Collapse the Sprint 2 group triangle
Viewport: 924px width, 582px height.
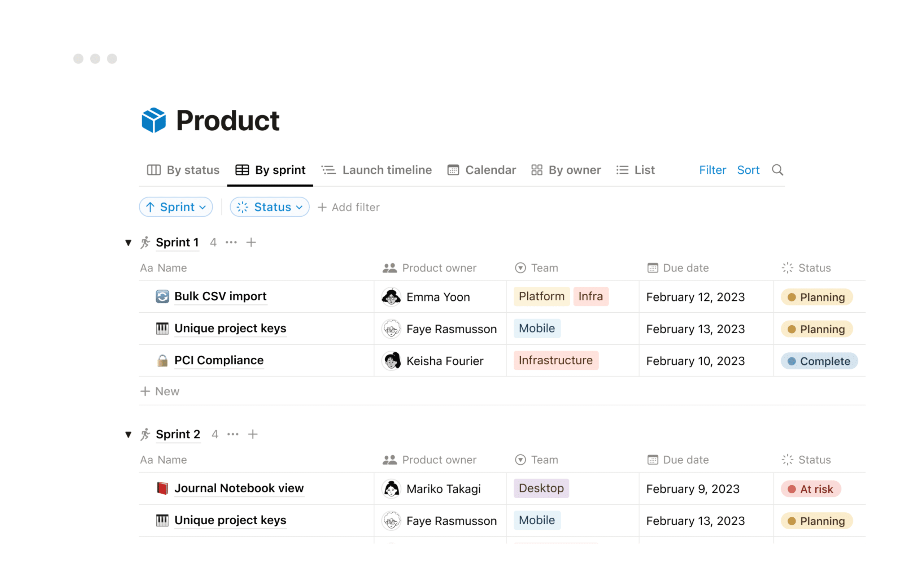(x=128, y=435)
